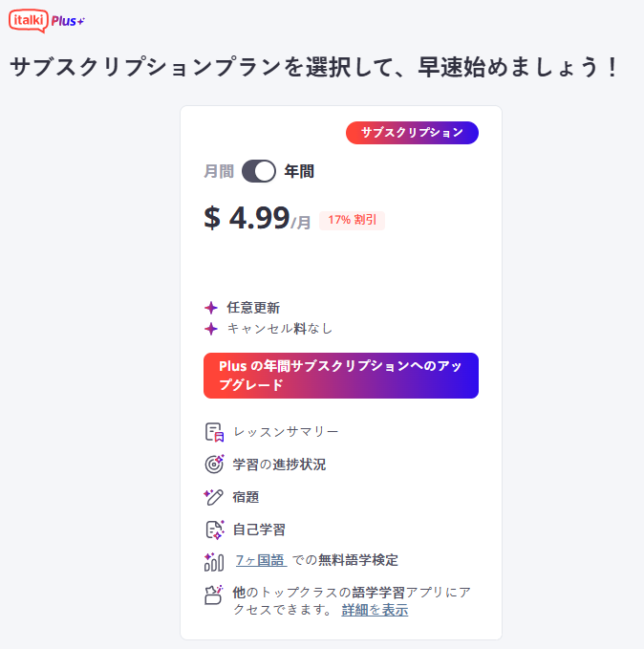Click Plus の年間サブスクリプションへのアップグレード button
This screenshot has height=649, width=644.
tap(341, 376)
